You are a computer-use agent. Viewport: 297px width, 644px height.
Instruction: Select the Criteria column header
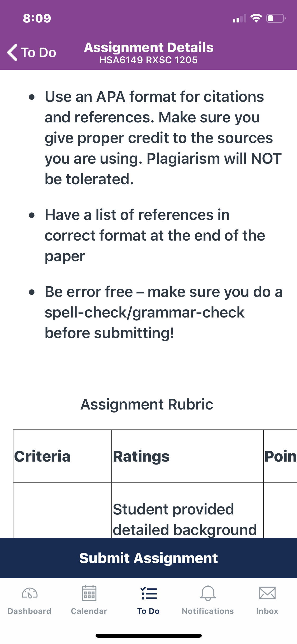click(x=43, y=456)
